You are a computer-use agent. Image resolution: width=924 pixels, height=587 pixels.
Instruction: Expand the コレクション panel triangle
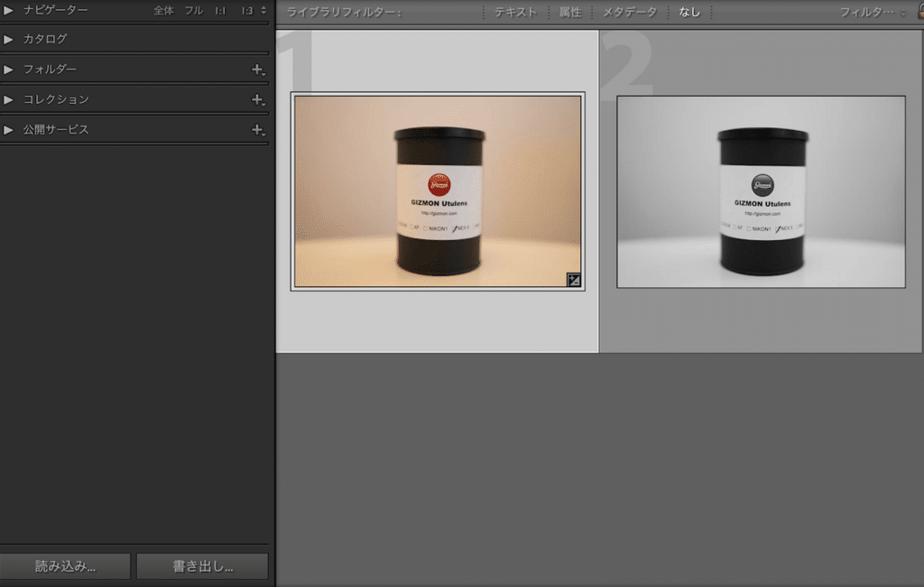click(x=9, y=99)
